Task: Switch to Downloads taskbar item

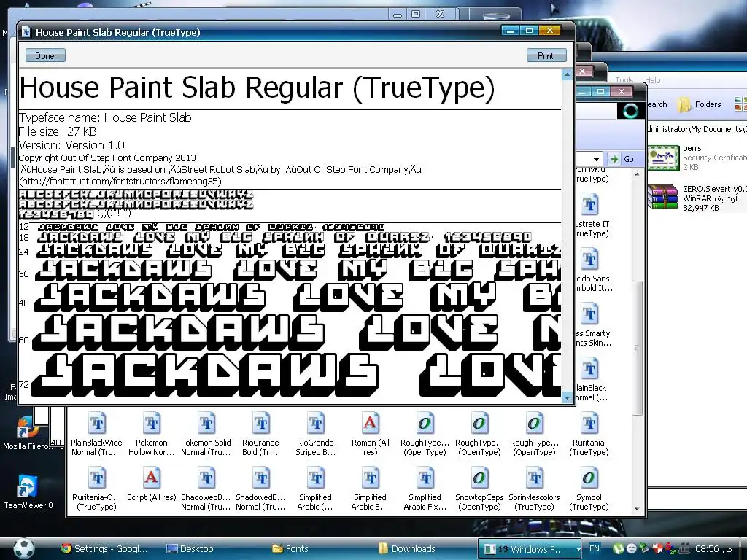Action: pos(407,548)
